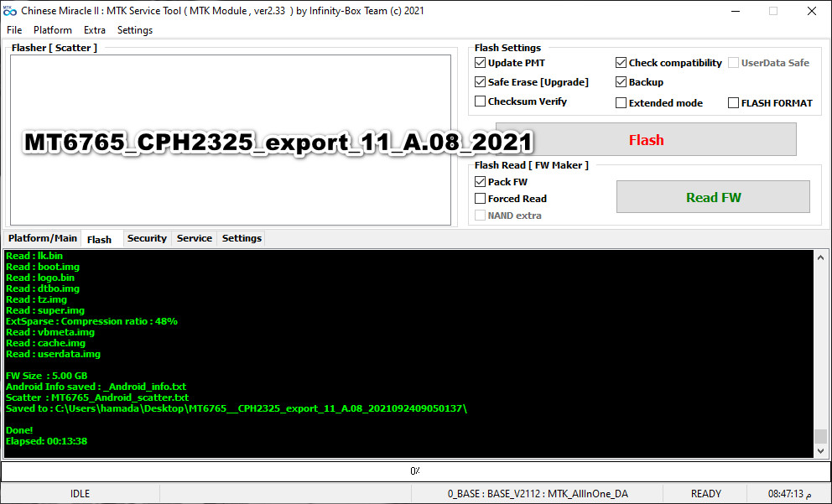Image resolution: width=832 pixels, height=504 pixels.
Task: Click the READY status segment
Action: coord(705,493)
